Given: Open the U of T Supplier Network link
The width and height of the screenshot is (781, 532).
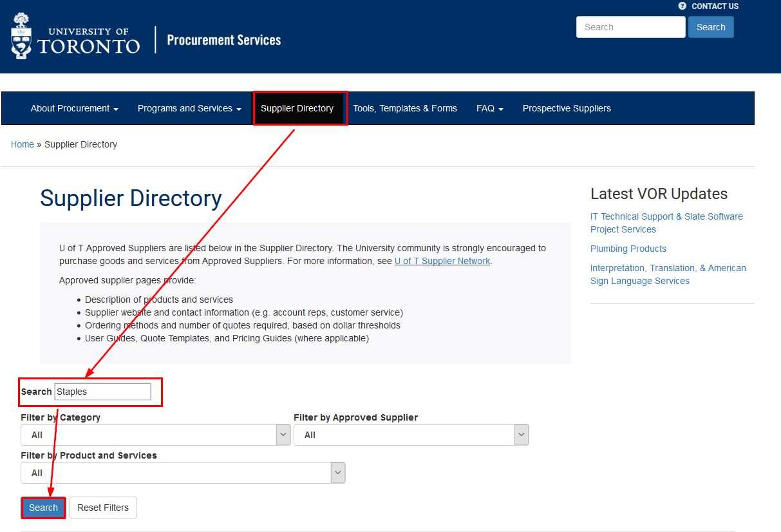Looking at the screenshot, I should click(442, 261).
